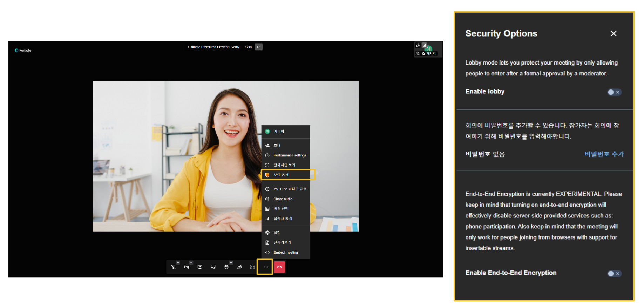Hang up the call
The image size is (644, 308).
(279, 267)
